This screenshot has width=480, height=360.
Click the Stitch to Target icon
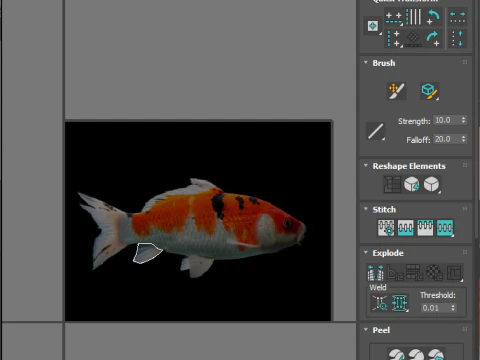tap(386, 228)
